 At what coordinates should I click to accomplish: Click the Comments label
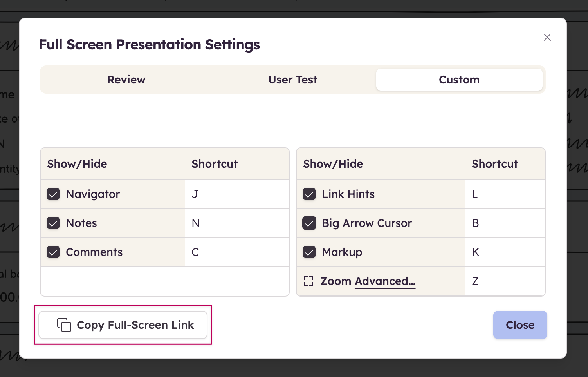pos(94,252)
